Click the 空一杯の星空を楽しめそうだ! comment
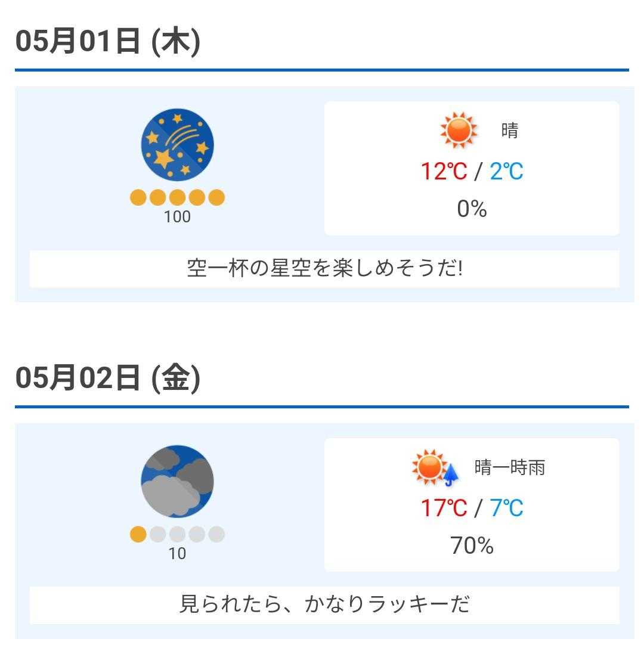Image resolution: width=644 pixels, height=645 pixels. coord(324,268)
